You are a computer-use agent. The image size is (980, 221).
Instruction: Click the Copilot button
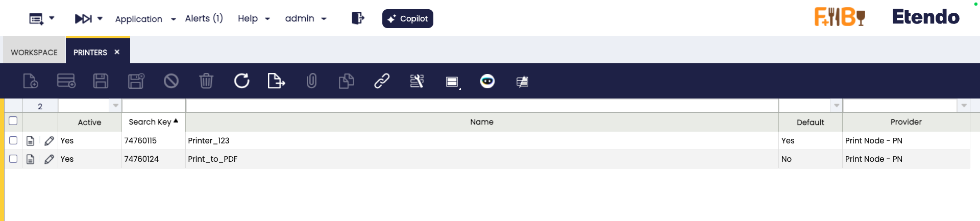click(x=407, y=19)
